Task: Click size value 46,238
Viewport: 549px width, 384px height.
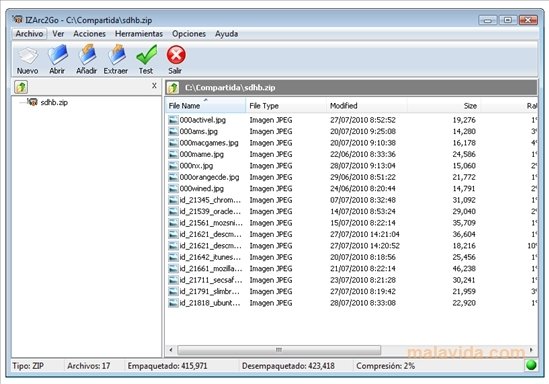Action: tap(464, 269)
